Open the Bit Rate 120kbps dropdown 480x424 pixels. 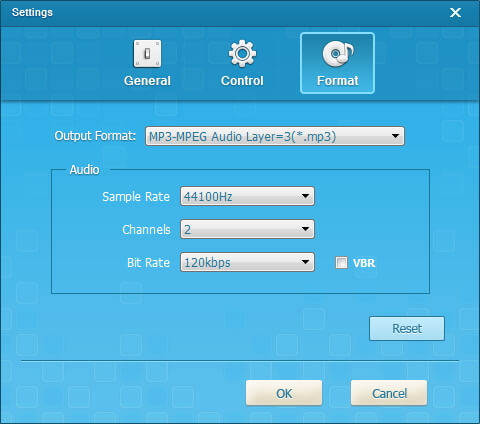tap(247, 262)
